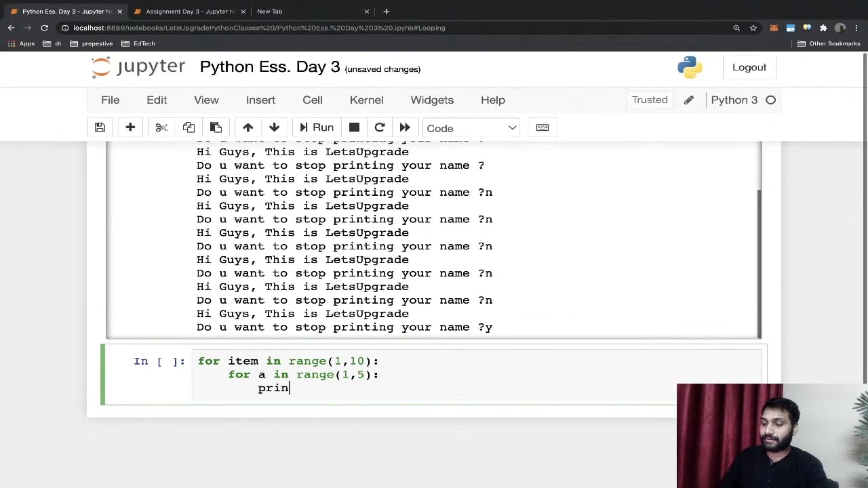Move the selected cell down
This screenshot has width=868, height=488.
[274, 128]
